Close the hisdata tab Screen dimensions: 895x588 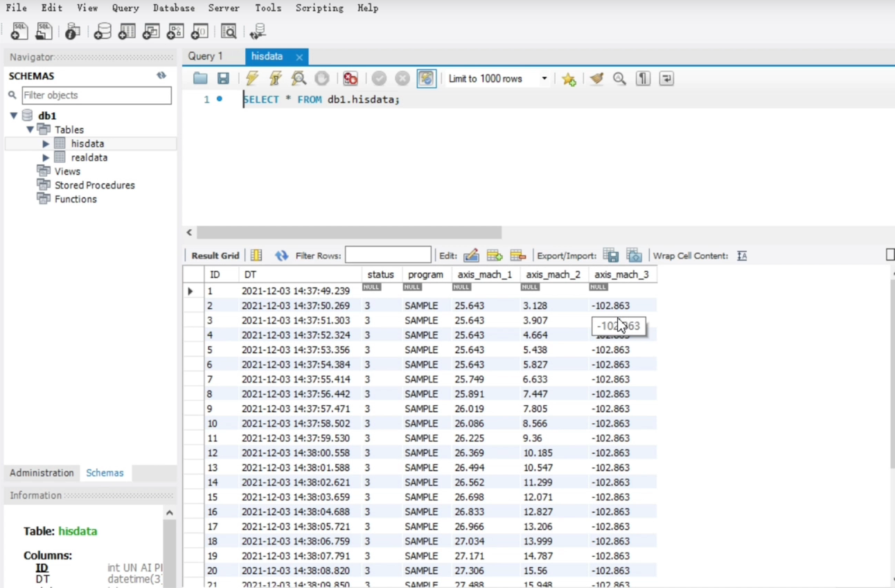pos(299,57)
